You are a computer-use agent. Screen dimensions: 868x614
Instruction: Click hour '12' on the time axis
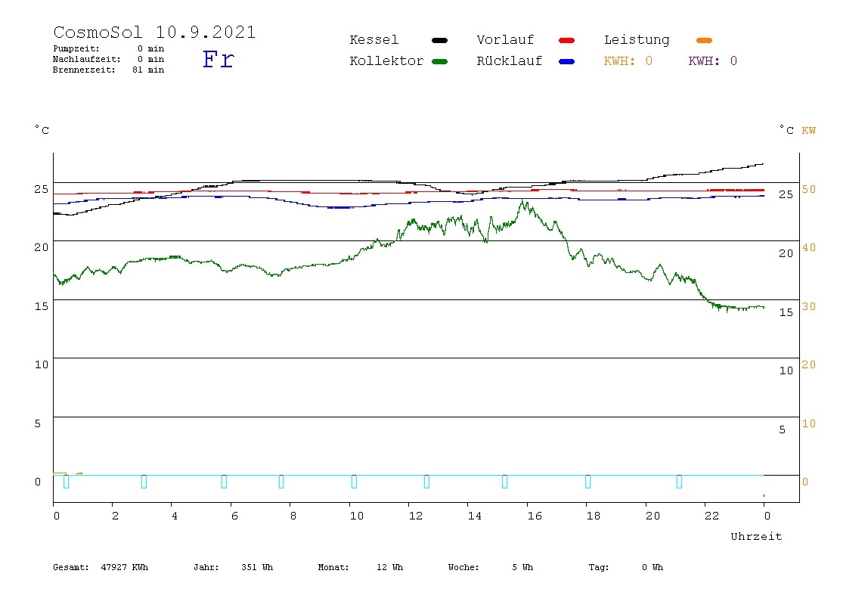[416, 516]
